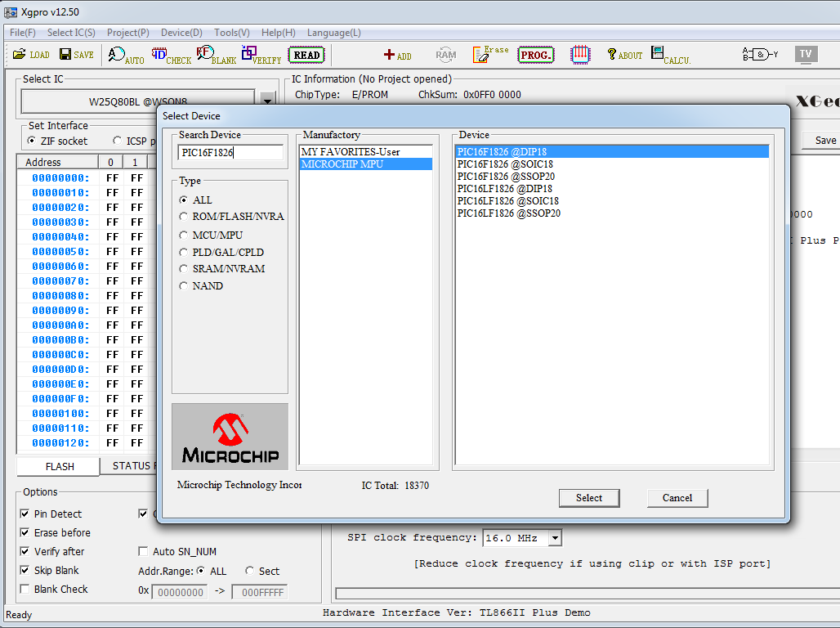840x628 pixels.
Task: Click the start address 00000000 field
Action: pos(180,592)
